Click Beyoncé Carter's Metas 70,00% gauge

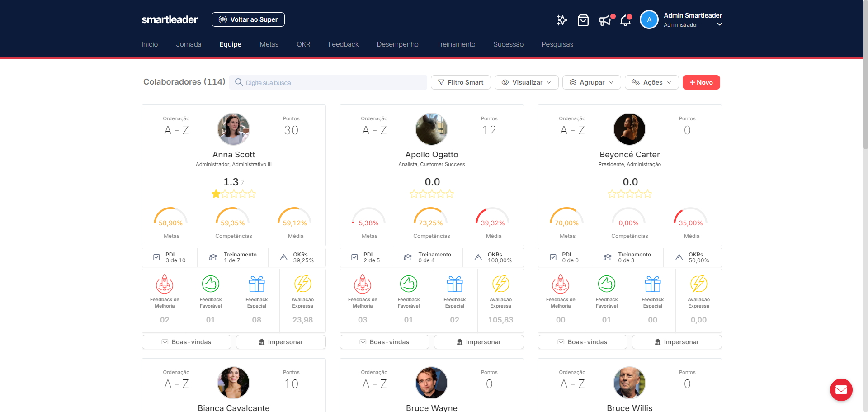[x=567, y=217]
